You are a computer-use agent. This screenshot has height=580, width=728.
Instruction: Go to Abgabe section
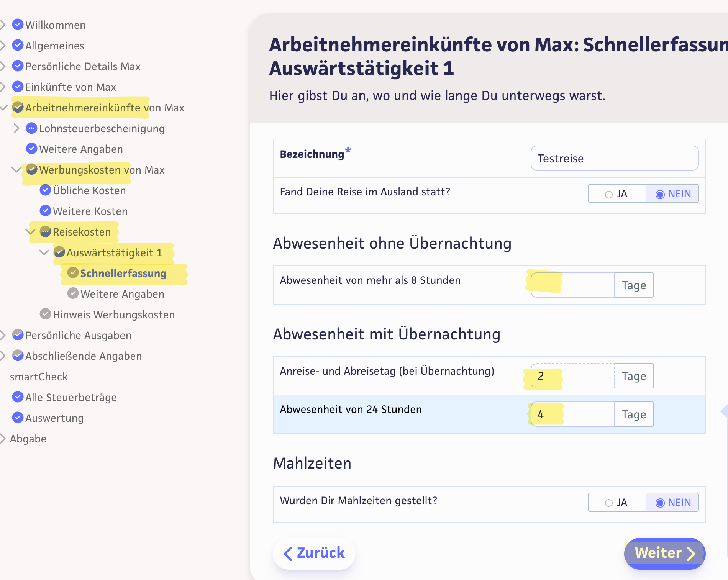(28, 439)
